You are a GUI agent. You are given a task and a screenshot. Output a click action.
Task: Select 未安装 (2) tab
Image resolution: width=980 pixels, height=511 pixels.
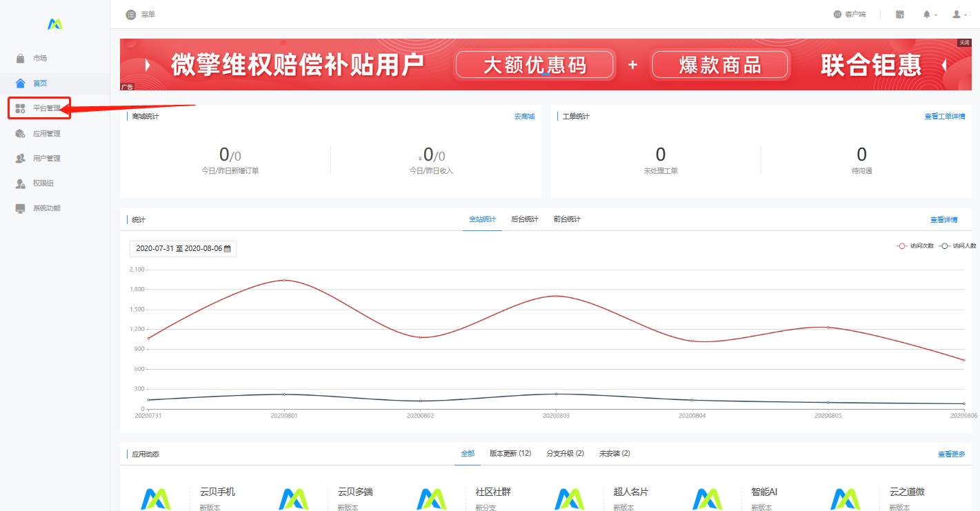[x=614, y=454]
